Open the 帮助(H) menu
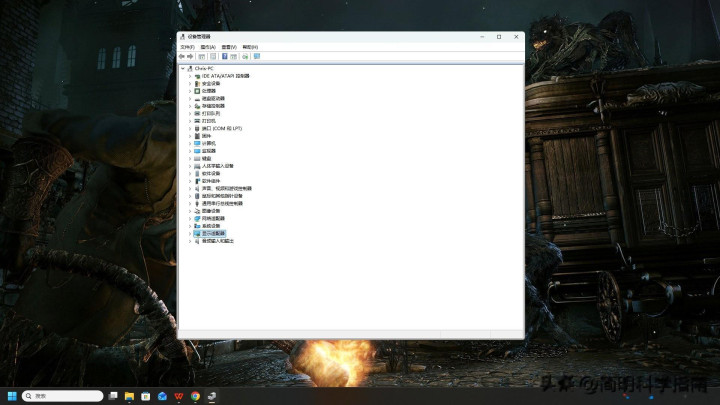 tap(250, 47)
